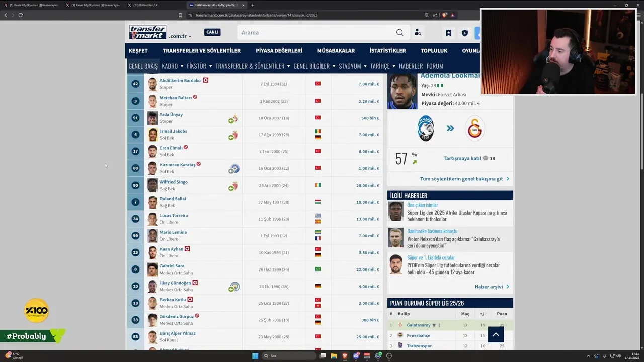Click the bookmark icon in site header
This screenshot has height=362, width=644.
click(x=448, y=33)
